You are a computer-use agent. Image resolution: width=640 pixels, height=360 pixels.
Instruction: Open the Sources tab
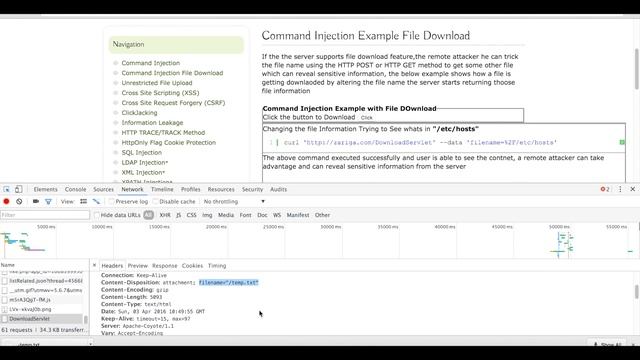pyautogui.click(x=103, y=189)
